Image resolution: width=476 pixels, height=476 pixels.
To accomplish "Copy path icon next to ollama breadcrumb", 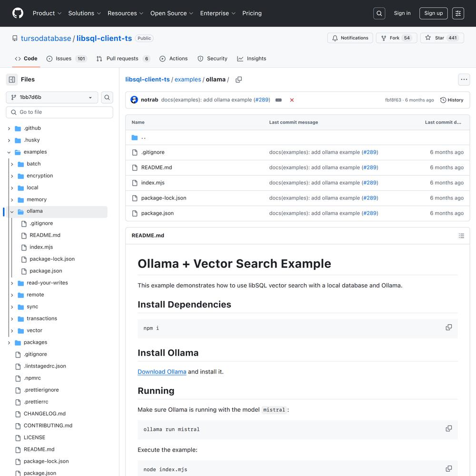I will [238, 79].
